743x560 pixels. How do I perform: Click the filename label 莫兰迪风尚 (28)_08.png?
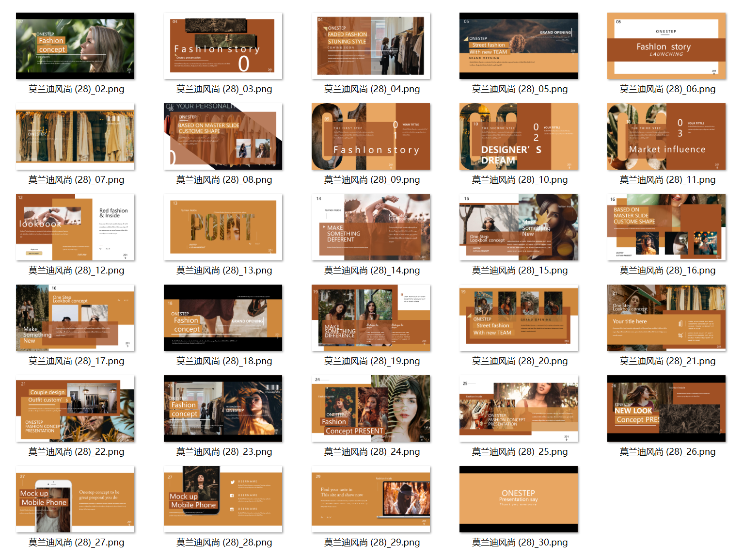[224, 180]
